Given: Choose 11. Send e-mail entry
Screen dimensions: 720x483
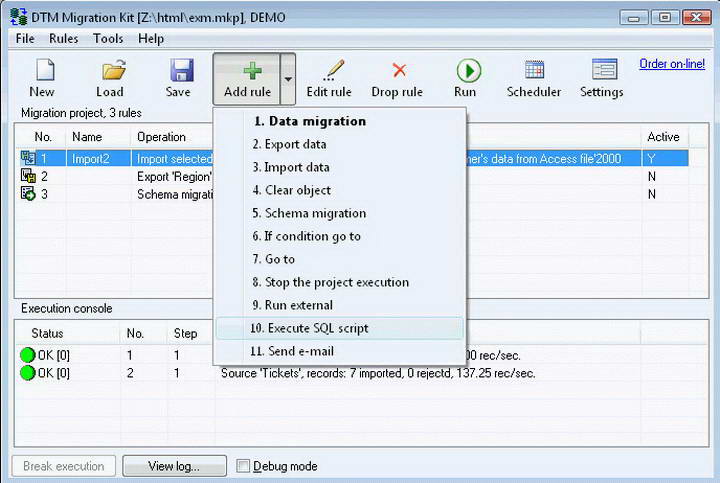Looking at the screenshot, I should click(340, 351).
